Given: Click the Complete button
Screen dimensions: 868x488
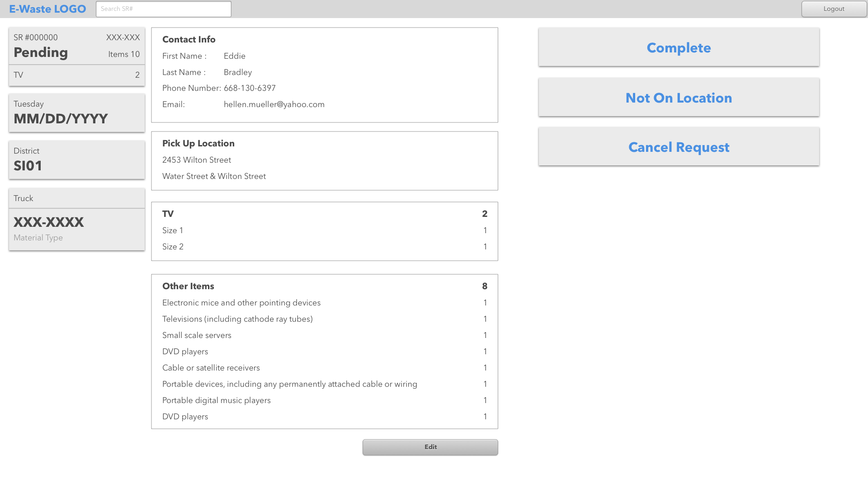Looking at the screenshot, I should (x=679, y=47).
